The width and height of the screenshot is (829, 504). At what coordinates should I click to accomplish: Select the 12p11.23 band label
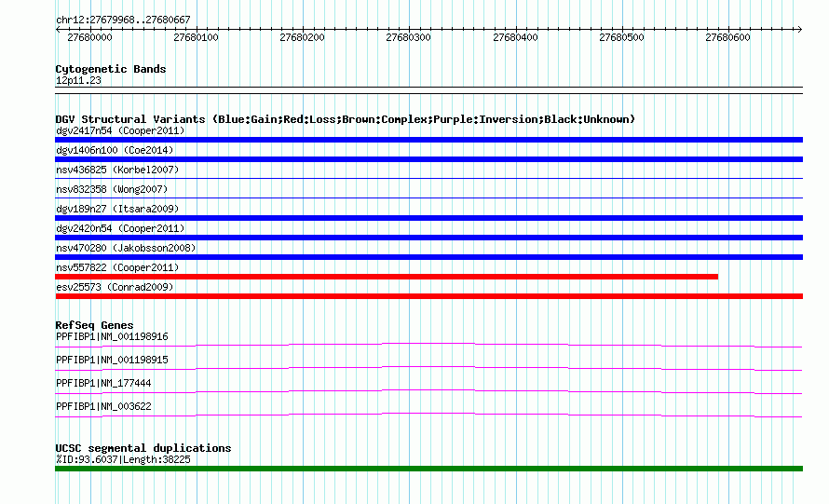pyautogui.click(x=78, y=80)
